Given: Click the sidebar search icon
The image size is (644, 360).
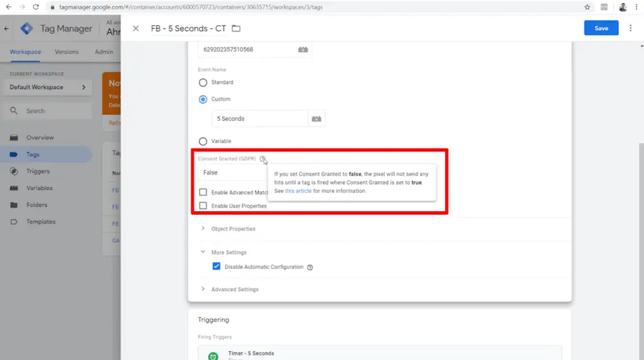Looking at the screenshot, I should coord(14,111).
